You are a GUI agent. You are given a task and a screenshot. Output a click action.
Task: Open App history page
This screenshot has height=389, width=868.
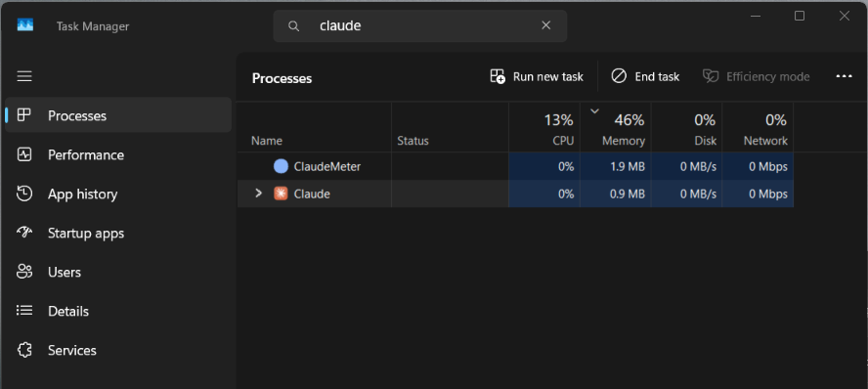(118, 194)
